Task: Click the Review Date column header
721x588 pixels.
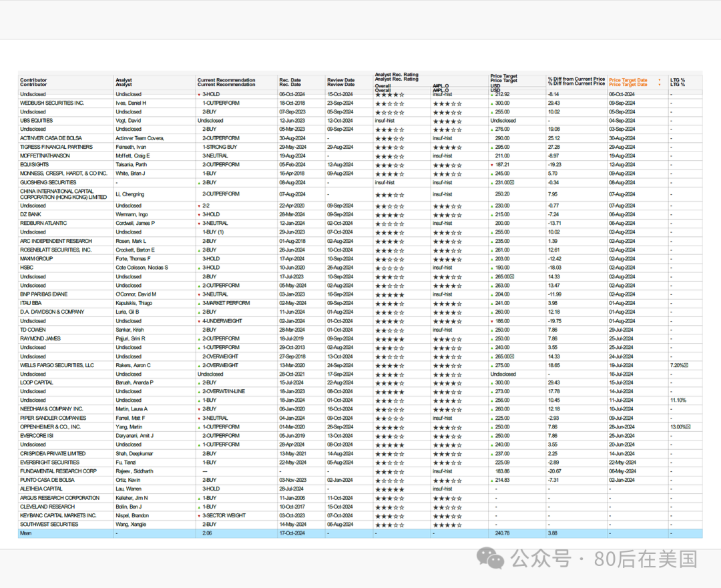Action: tap(340, 82)
